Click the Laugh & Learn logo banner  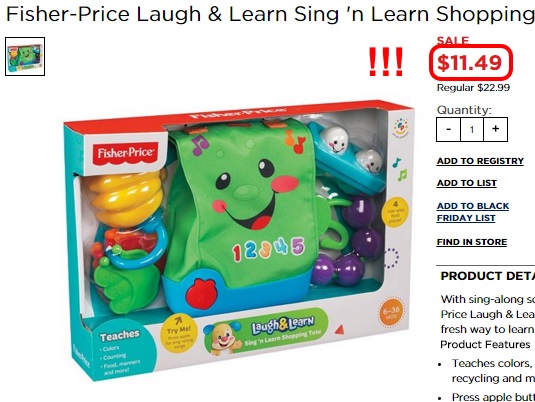click(x=265, y=330)
